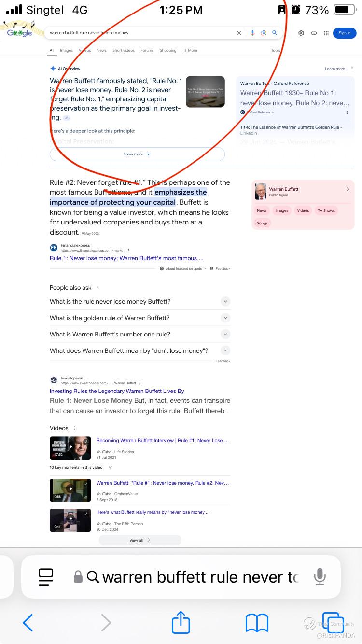Open 'Investing Rules the Legendary Warren Buffett Lives By'
This screenshot has height=644, width=362.
coord(117,391)
